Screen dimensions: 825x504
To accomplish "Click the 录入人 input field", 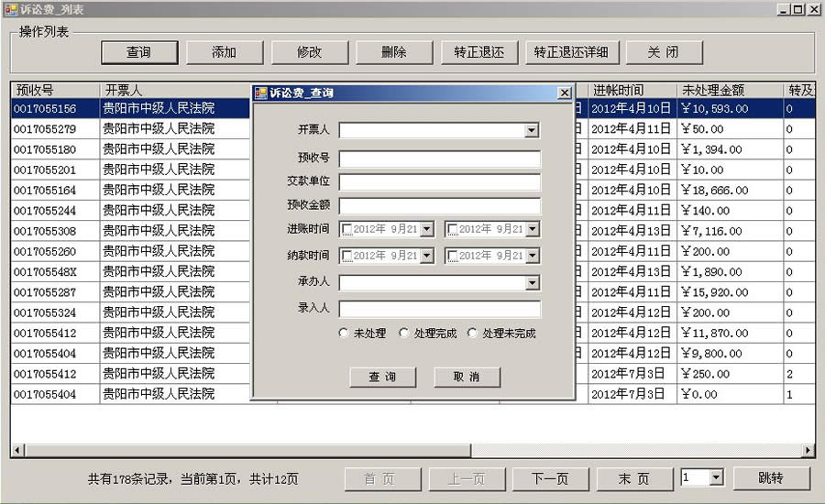I will click(x=440, y=309).
